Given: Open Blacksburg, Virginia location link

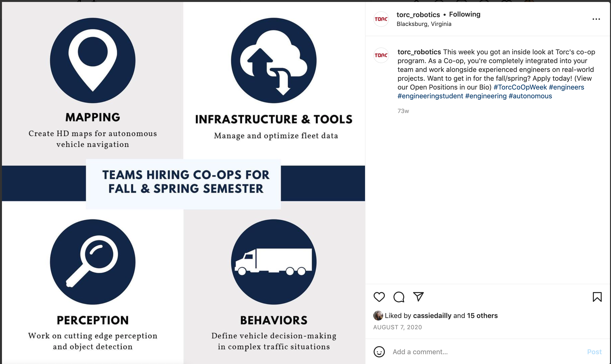Looking at the screenshot, I should pyautogui.click(x=424, y=24).
